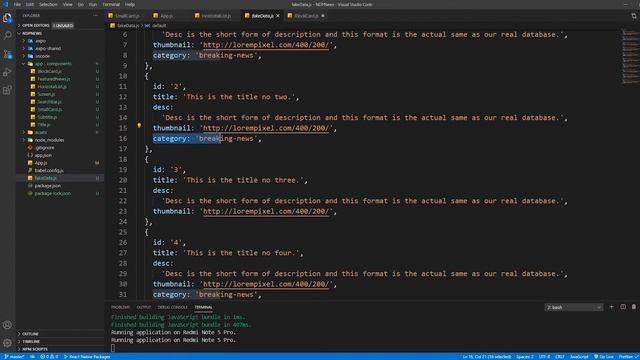This screenshot has height=360, width=640.
Task: Click the unsaved dot on BlockCard.js tab
Action: coord(323,16)
